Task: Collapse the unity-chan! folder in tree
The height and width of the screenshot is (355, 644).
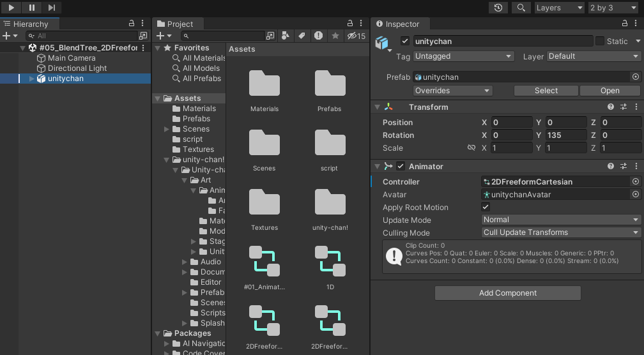Action: (166, 160)
